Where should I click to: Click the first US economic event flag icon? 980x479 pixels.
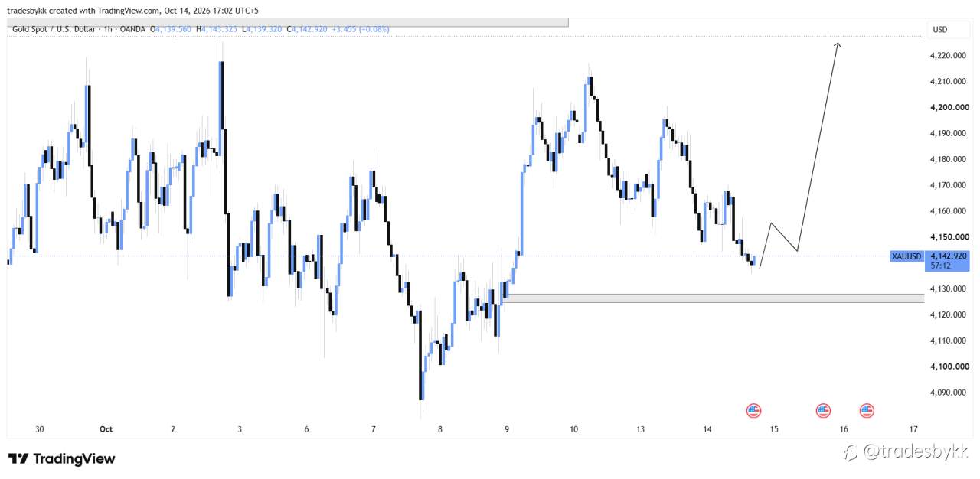[x=753, y=411]
